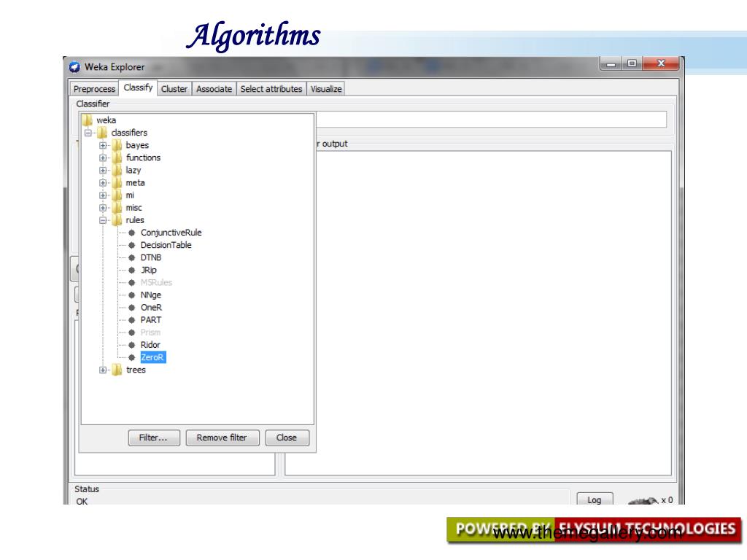Click the rules folder icon
Image resolution: width=747 pixels, height=560 pixels.
click(x=117, y=220)
